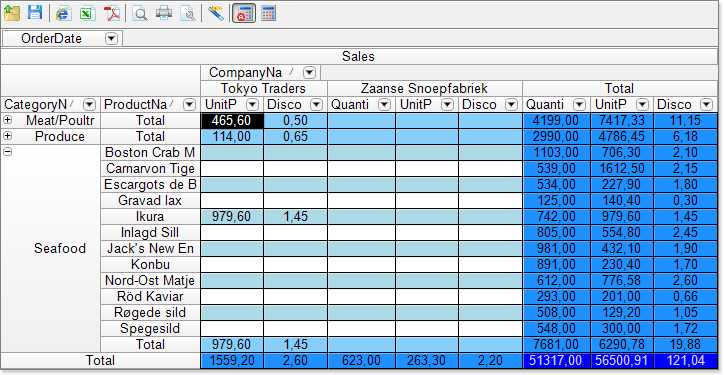Open the CompanyNa filter dropdown

click(310, 73)
